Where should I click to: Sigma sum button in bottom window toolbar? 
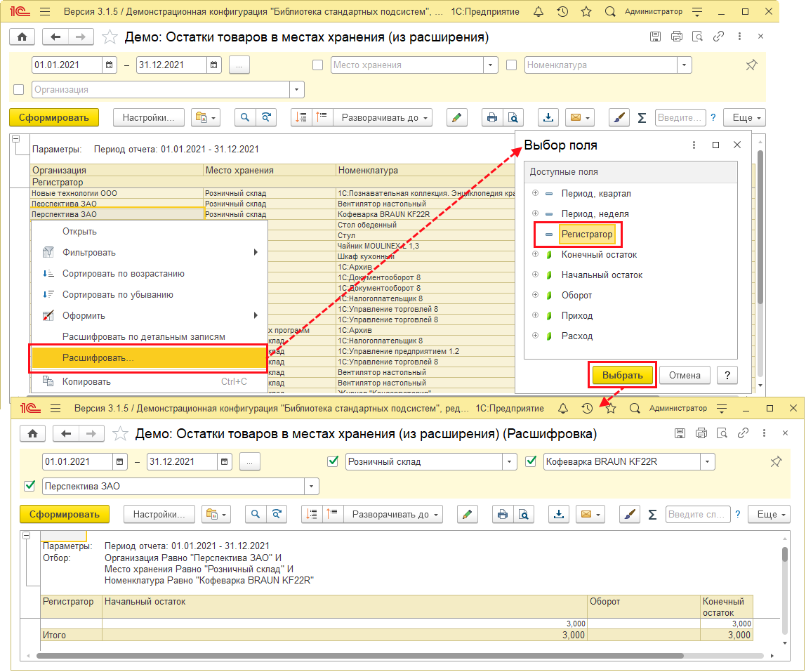(652, 514)
